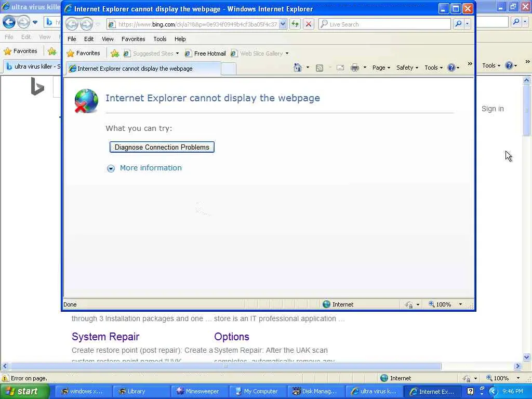Image resolution: width=532 pixels, height=399 pixels.
Task: Click the Bing logo in background window
Action: (x=37, y=86)
